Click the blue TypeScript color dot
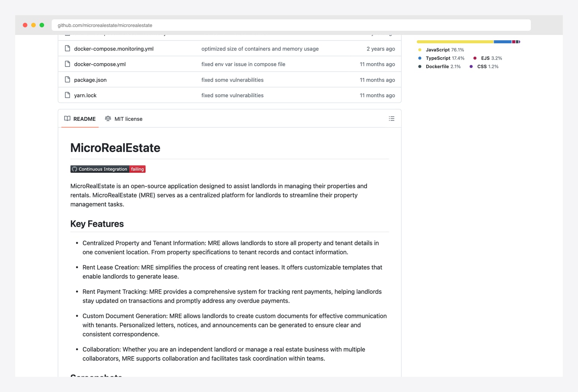Screen dimensions: 578x392 point(420,58)
